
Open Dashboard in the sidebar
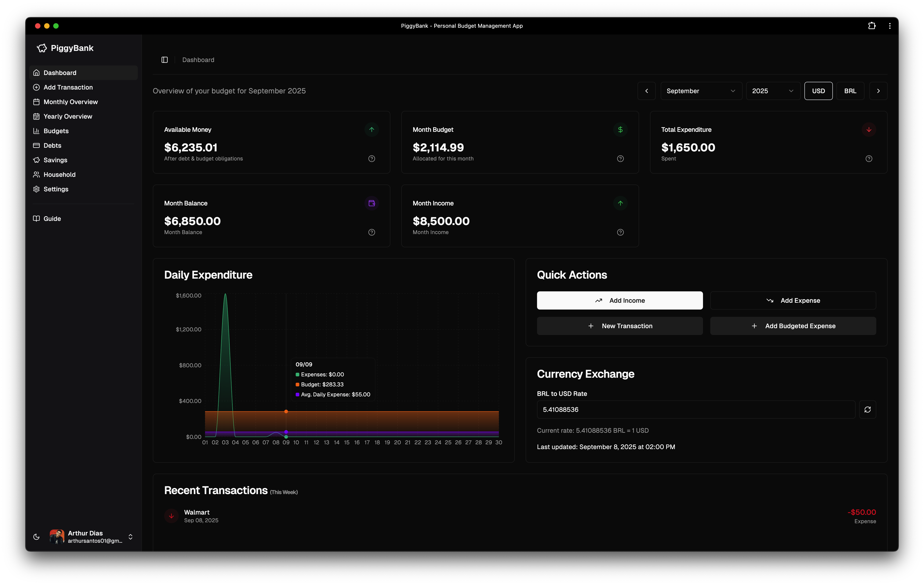tap(83, 73)
